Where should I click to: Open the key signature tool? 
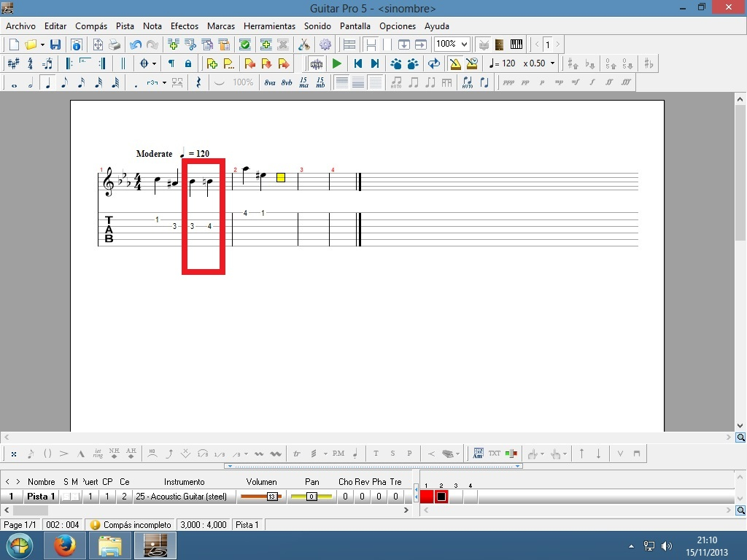click(13, 63)
